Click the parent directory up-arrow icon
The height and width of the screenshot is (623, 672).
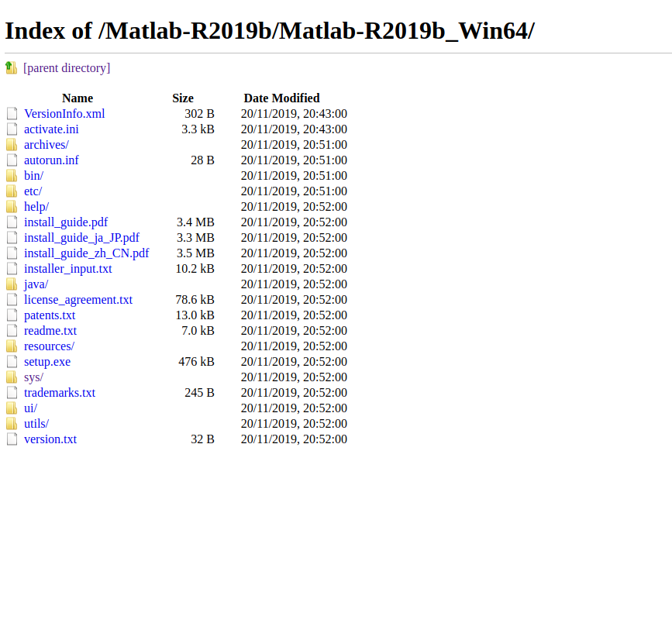coord(12,68)
